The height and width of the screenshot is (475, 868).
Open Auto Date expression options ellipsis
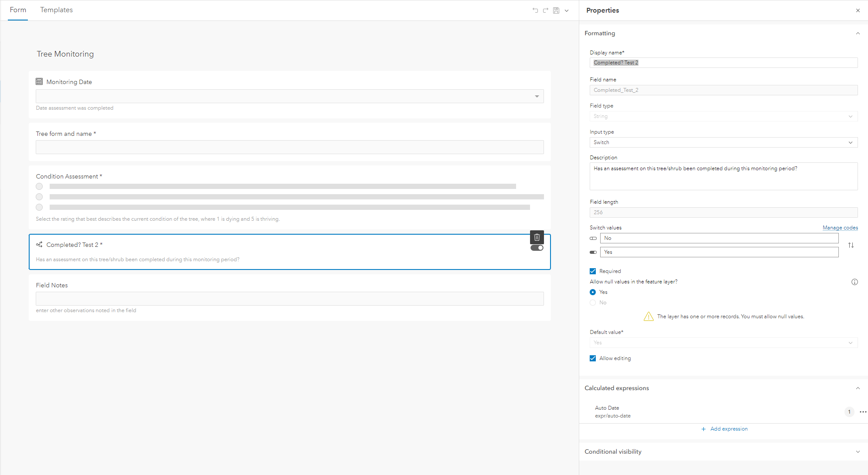pyautogui.click(x=863, y=412)
